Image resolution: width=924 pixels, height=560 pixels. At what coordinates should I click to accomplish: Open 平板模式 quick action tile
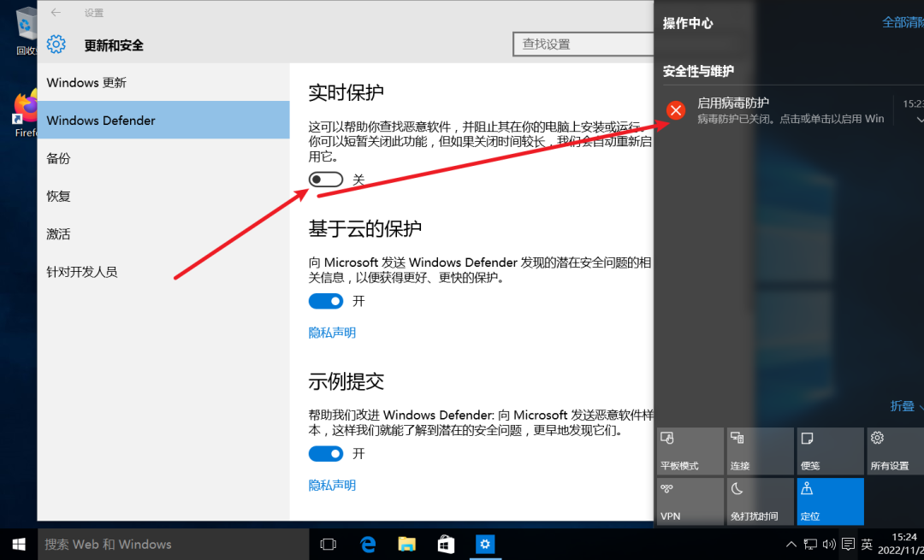pos(690,451)
